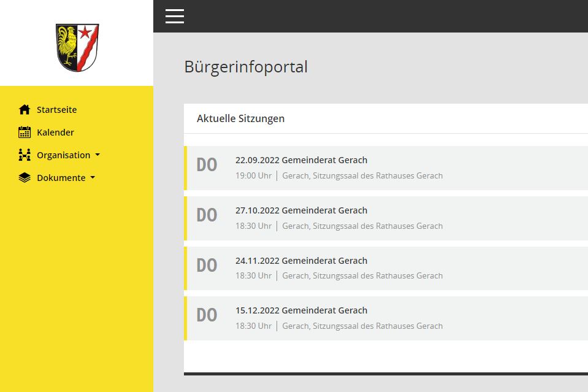Viewport: 588px width, 392px height.
Task: Select the Dokumente menu label
Action: [x=61, y=178]
